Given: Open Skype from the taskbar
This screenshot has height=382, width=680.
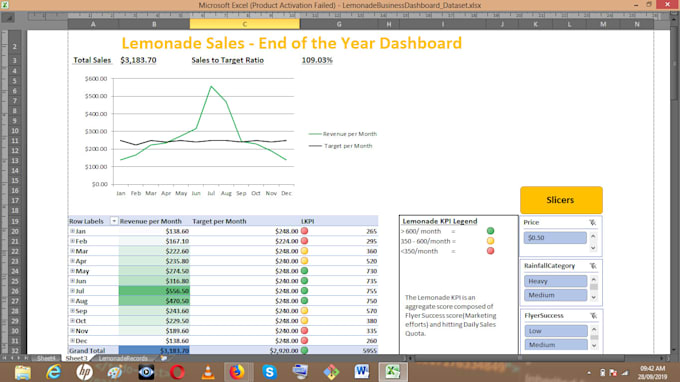Looking at the screenshot, I should pyautogui.click(x=269, y=372).
